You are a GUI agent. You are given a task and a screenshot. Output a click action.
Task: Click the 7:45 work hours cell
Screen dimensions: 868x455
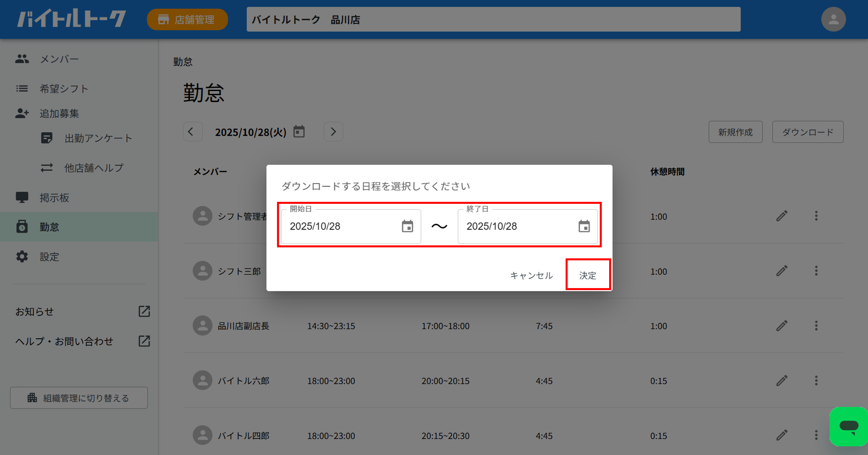click(544, 326)
